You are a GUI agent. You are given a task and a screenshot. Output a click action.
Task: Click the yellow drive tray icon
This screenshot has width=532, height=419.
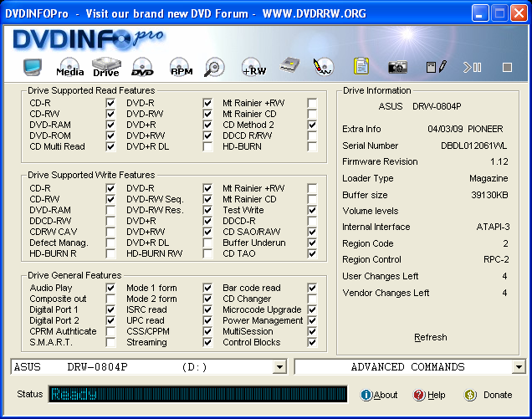pyautogui.click(x=289, y=65)
